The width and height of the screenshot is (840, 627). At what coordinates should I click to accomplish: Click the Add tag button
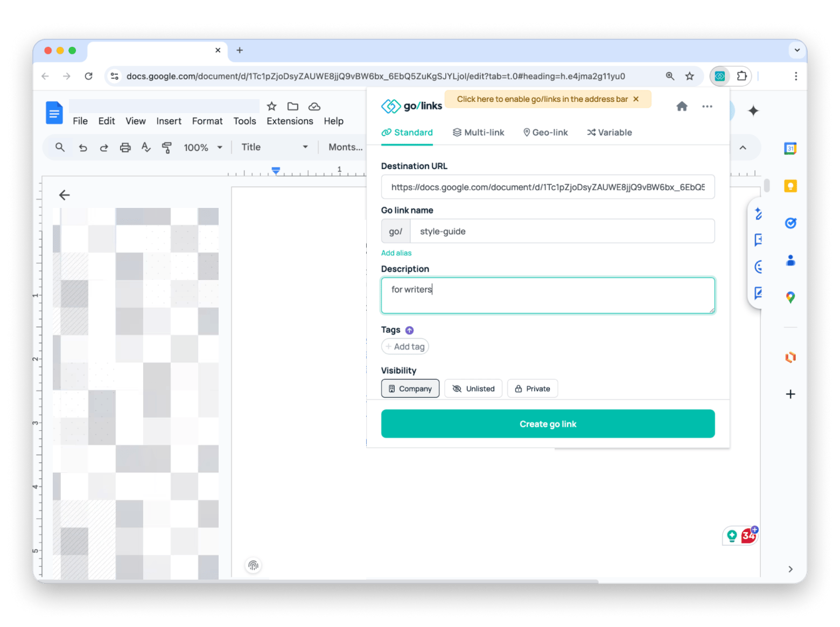coord(405,347)
